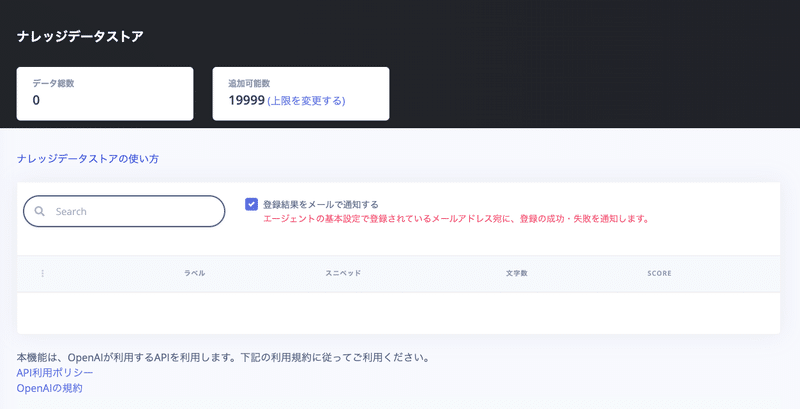Click the ラベル column header
This screenshot has height=409, width=800.
coord(194,273)
